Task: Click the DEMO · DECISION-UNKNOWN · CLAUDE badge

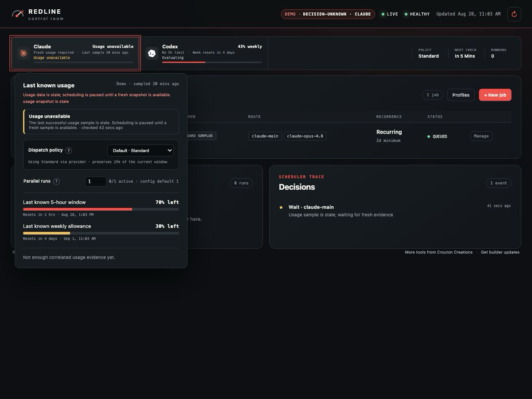Action: 328,14
